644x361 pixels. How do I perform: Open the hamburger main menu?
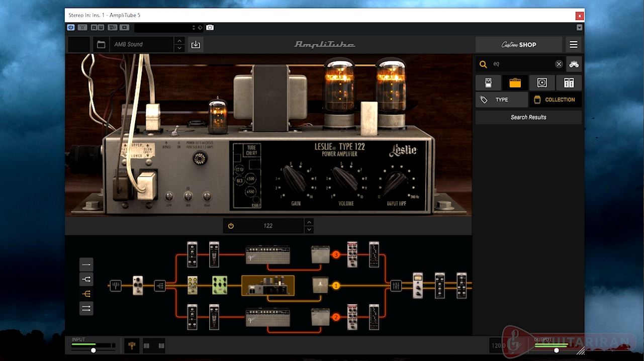(574, 44)
